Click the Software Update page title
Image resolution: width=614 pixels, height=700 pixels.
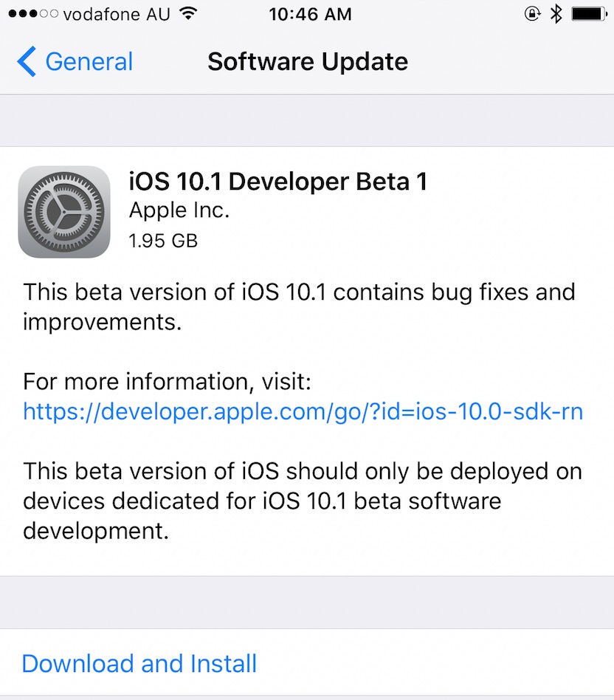307,61
